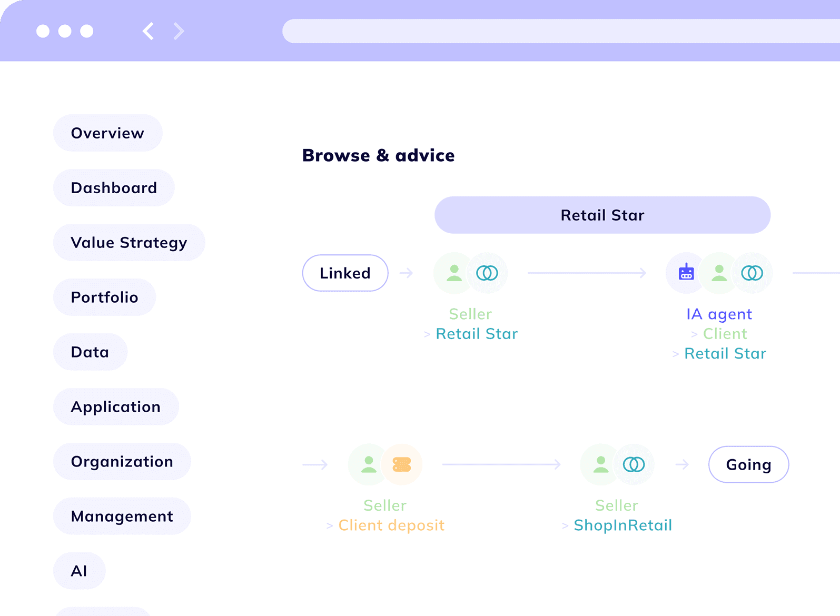Image resolution: width=840 pixels, height=616 pixels.
Task: Click the linked rings icon above ShopInRetail
Action: coord(634,464)
